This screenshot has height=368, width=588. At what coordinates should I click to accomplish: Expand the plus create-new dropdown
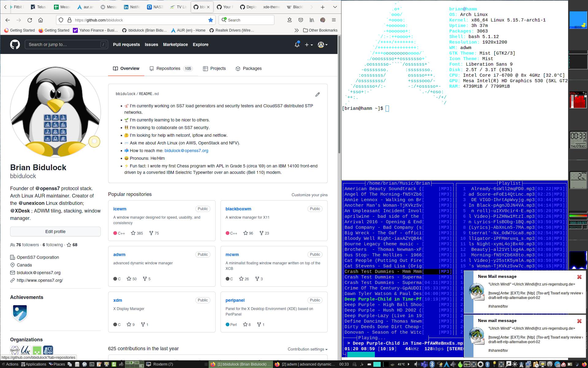point(309,45)
